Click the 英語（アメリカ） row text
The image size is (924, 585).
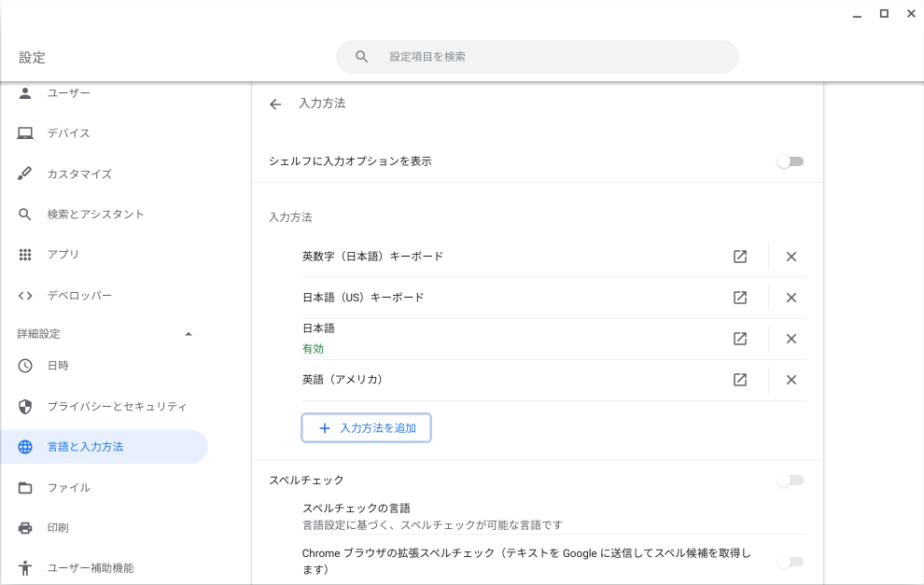tap(343, 380)
